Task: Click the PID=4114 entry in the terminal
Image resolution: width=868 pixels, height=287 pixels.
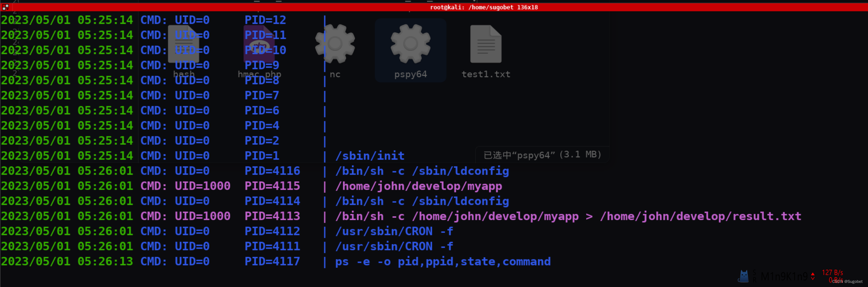Action: [272, 201]
